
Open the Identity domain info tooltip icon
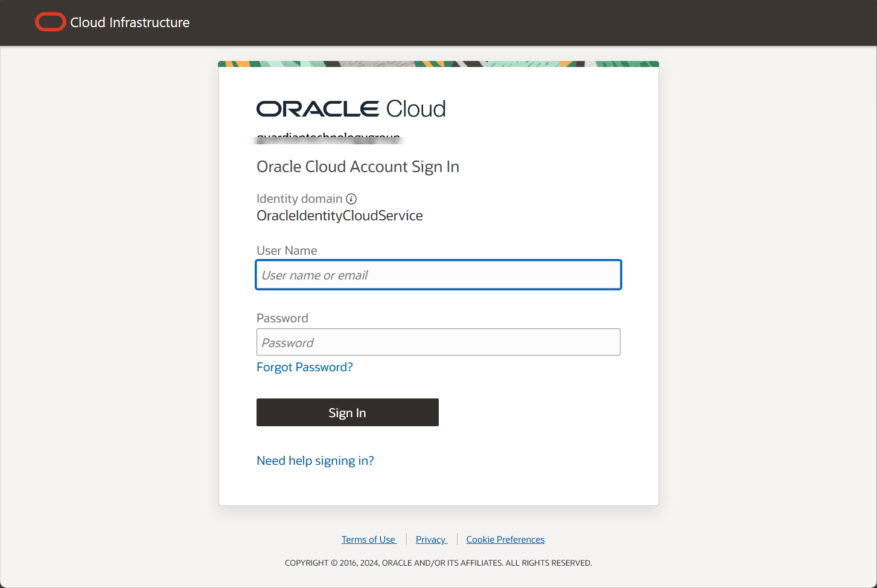click(351, 199)
